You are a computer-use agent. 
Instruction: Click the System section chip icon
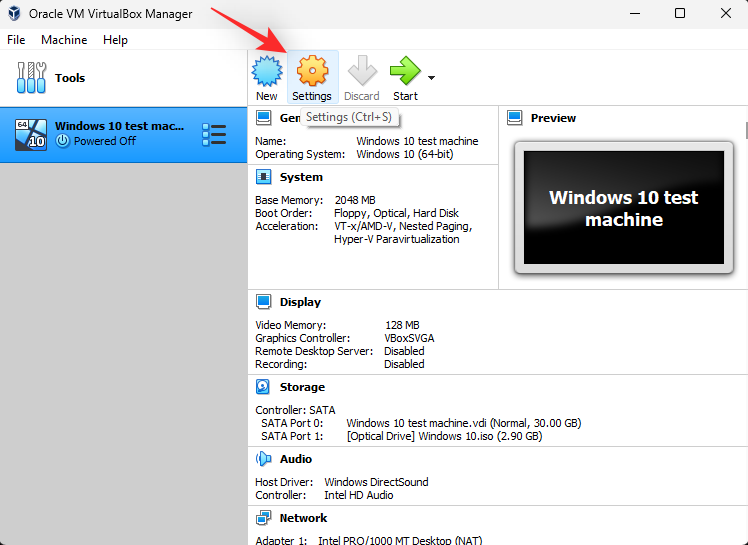(263, 177)
